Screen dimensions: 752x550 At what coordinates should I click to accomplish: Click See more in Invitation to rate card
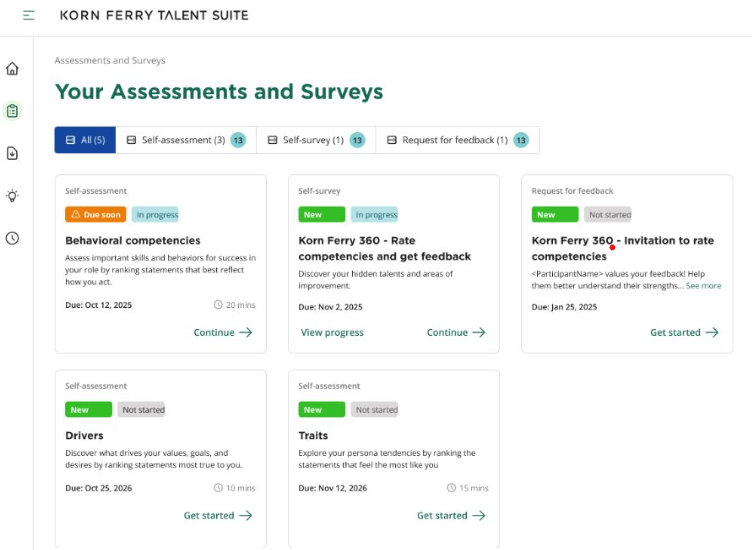point(703,286)
